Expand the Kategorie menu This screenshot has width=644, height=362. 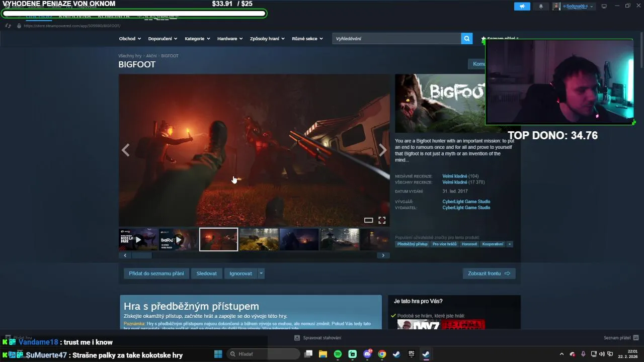[x=197, y=39]
